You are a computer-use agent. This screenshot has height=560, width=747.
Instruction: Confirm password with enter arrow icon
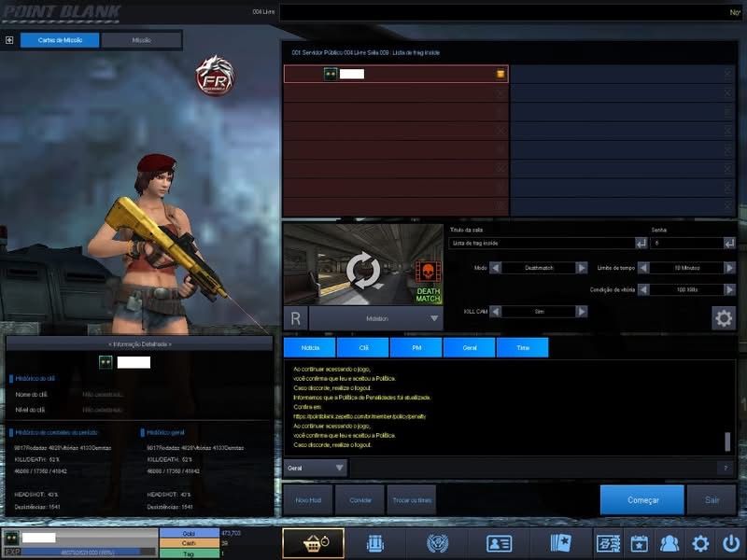729,244
